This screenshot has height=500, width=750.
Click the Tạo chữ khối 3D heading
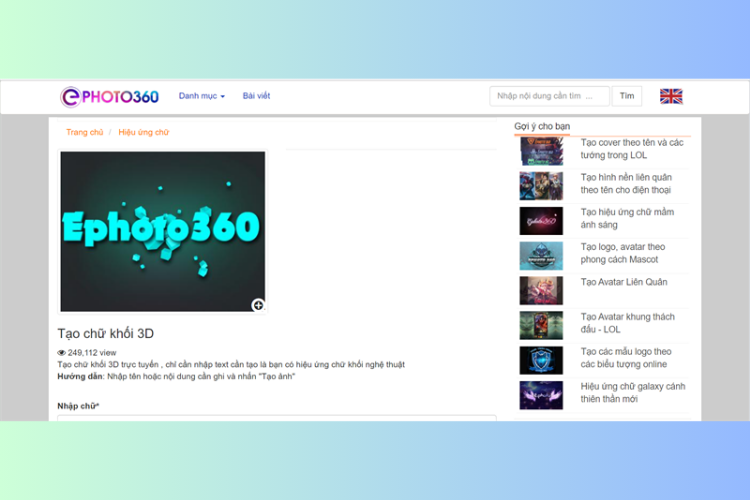[x=106, y=333]
